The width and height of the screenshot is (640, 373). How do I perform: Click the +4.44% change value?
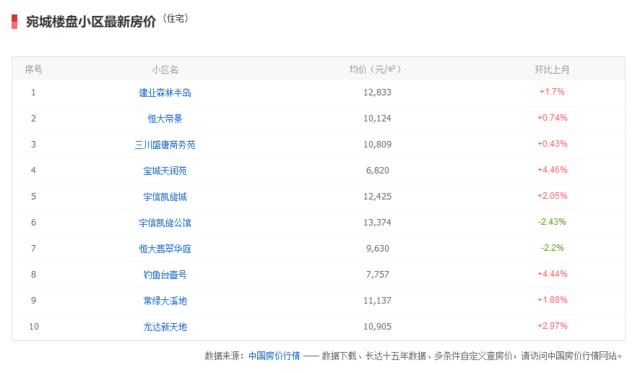pyautogui.click(x=552, y=274)
